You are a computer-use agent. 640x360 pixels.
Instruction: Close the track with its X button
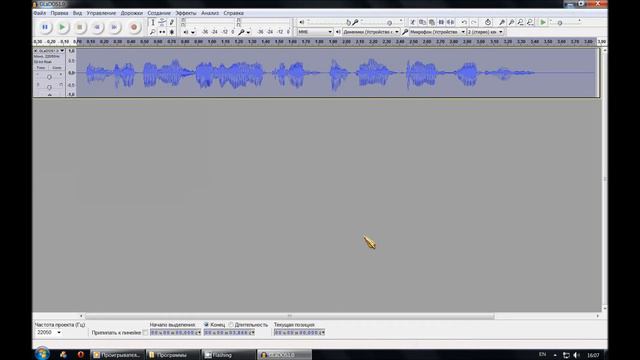click(36, 51)
